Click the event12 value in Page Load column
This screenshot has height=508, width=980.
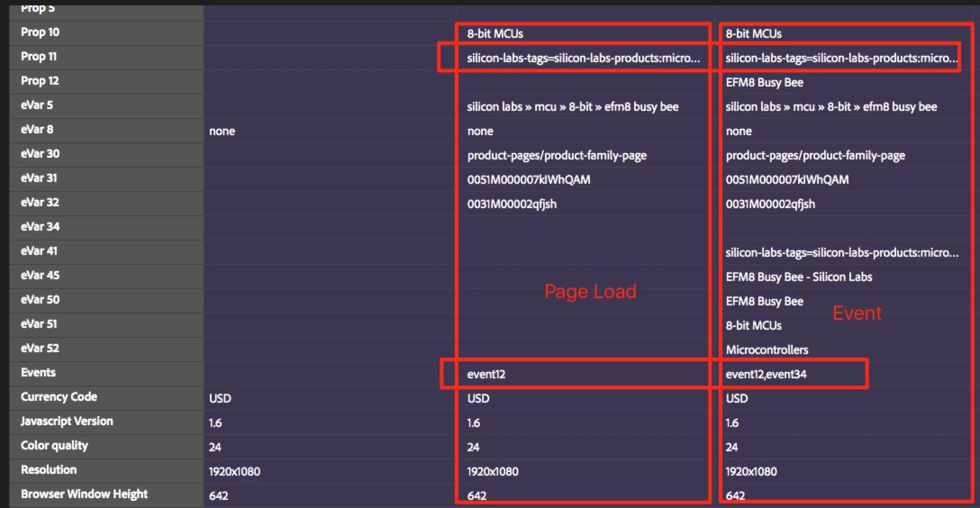[486, 375]
